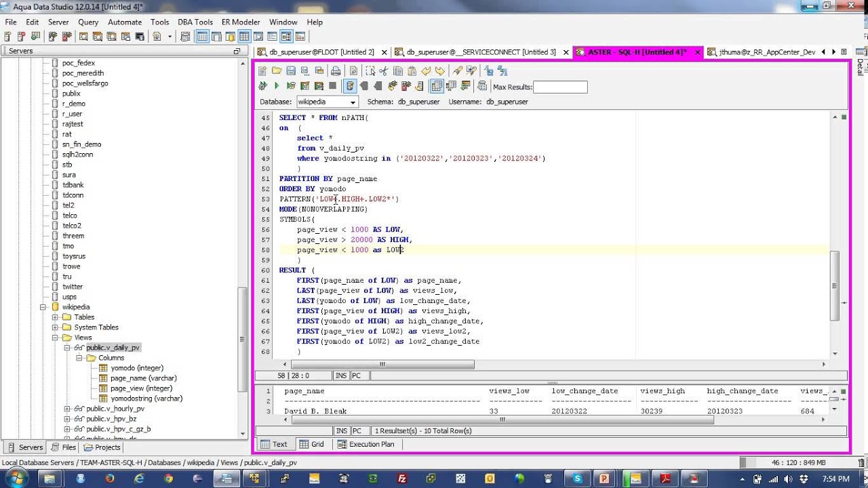Viewport: 868px width, 488px height.
Task: Open the Text results tab
Action: [x=274, y=445]
